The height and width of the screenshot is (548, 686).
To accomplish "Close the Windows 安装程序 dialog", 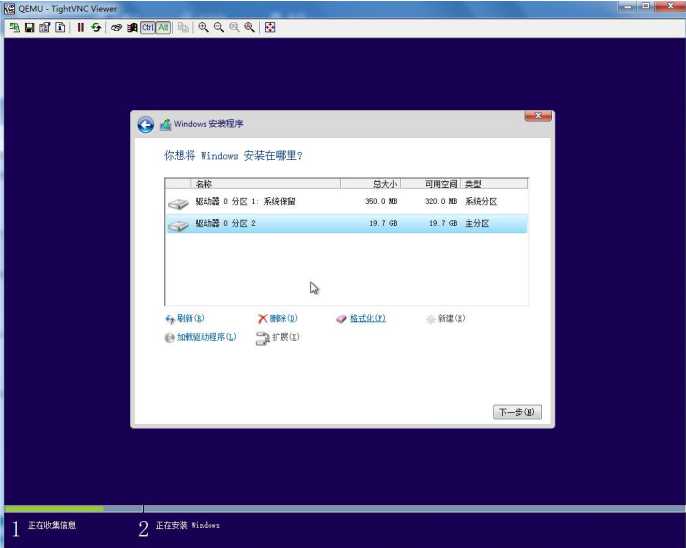I will 538,116.
